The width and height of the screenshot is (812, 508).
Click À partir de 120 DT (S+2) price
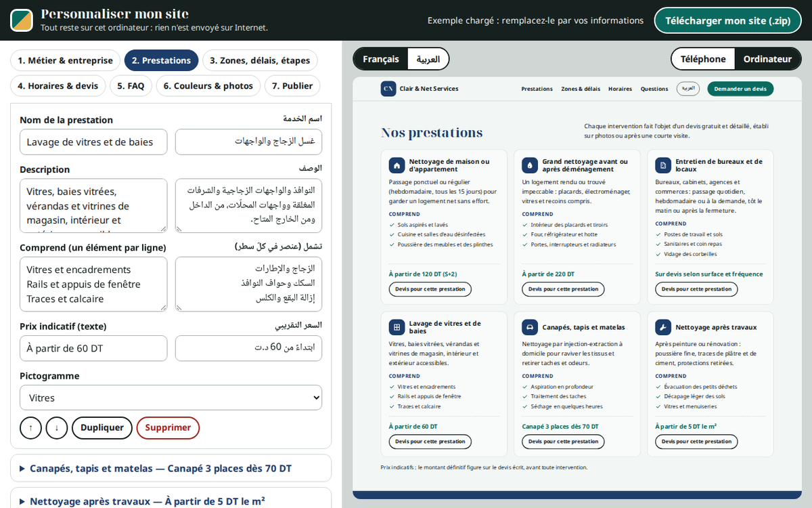point(423,274)
